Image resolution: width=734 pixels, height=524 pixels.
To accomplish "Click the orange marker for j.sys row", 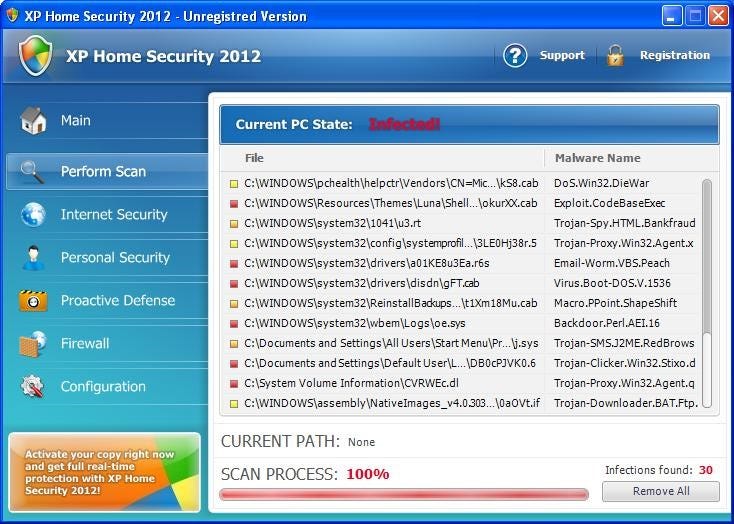I will point(234,344).
